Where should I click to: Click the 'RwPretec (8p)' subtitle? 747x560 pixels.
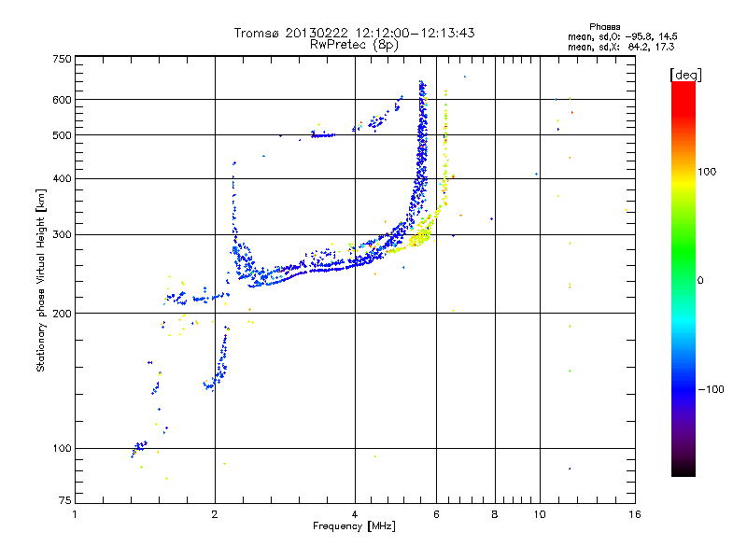354,45
